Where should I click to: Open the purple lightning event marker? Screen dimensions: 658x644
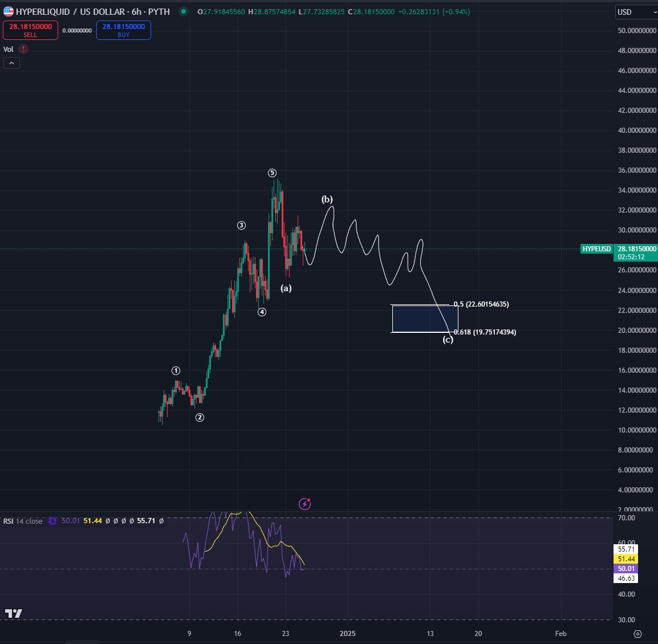click(304, 503)
